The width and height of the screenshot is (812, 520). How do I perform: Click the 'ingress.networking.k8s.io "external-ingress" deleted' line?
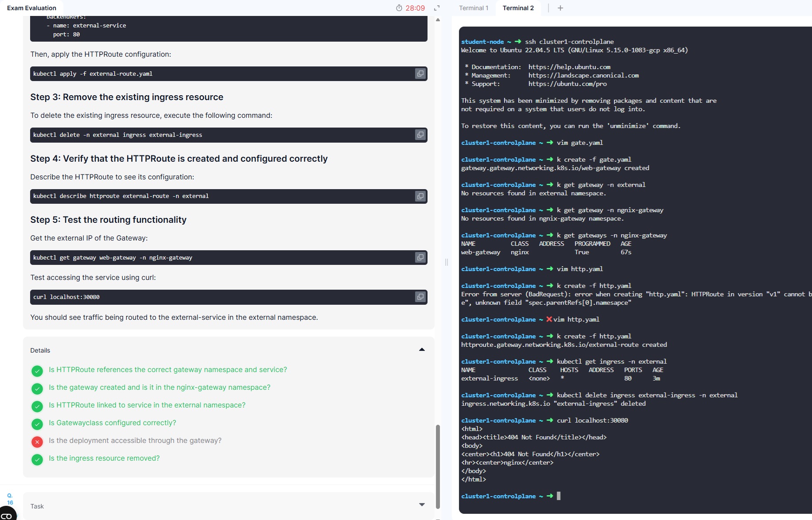[x=553, y=404]
